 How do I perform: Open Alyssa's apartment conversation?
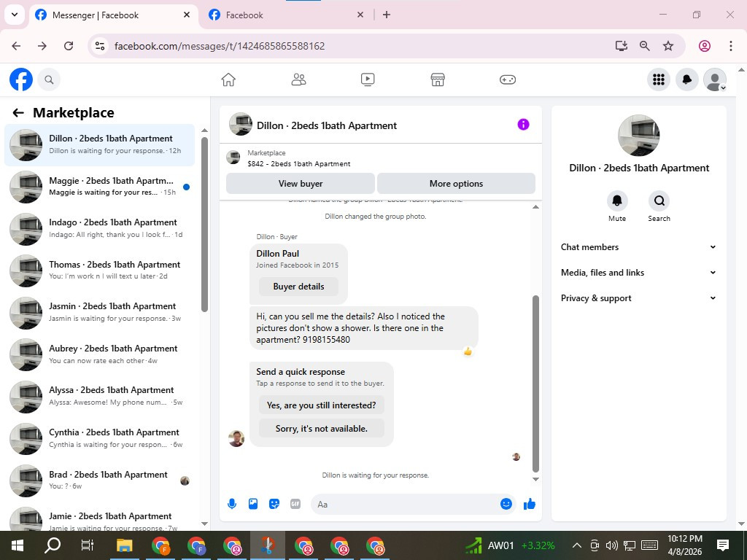point(99,396)
